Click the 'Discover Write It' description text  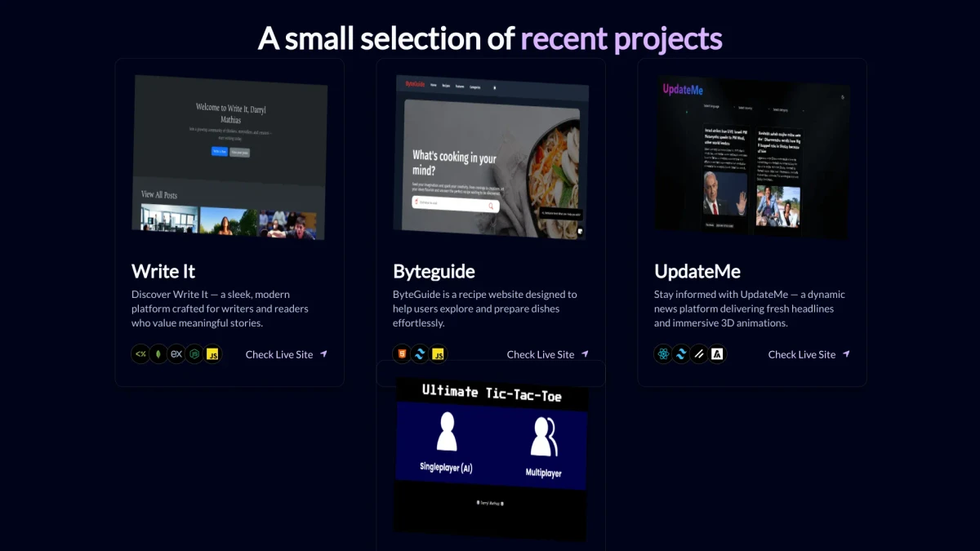click(x=220, y=309)
